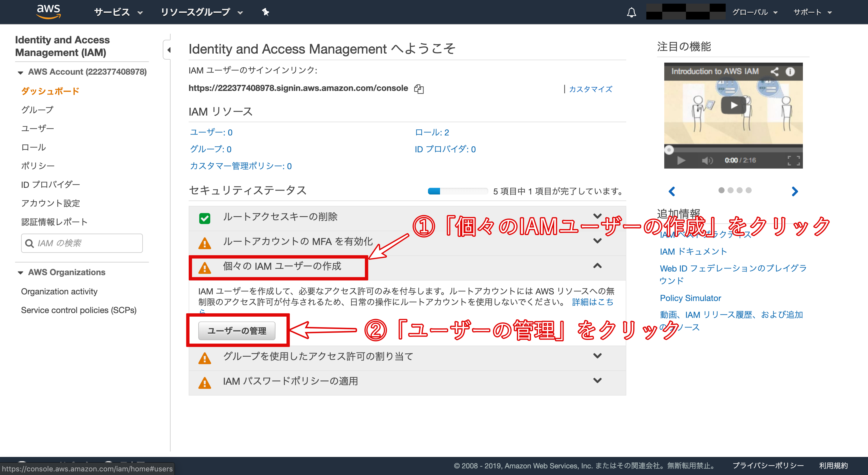Screen dimensions: 868x475
Task: Copy the sign-in link with the copy icon
Action: point(419,89)
